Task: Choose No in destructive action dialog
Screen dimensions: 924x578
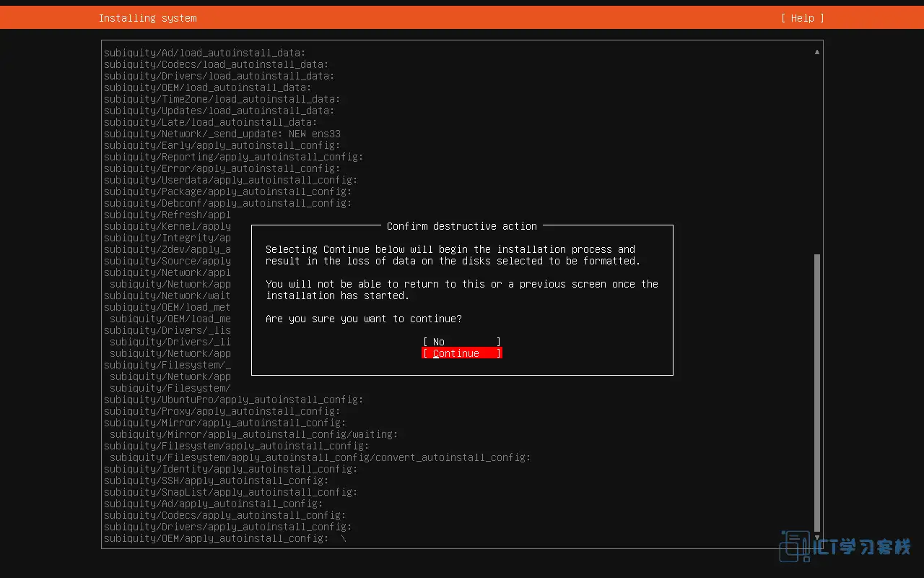Action: [462, 342]
